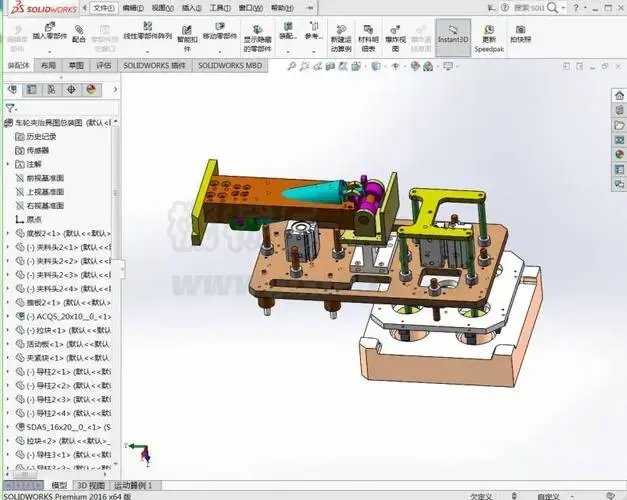Open the DimXpertManager crosshair tab icon
Screen dimensions: 627x500
[71, 90]
